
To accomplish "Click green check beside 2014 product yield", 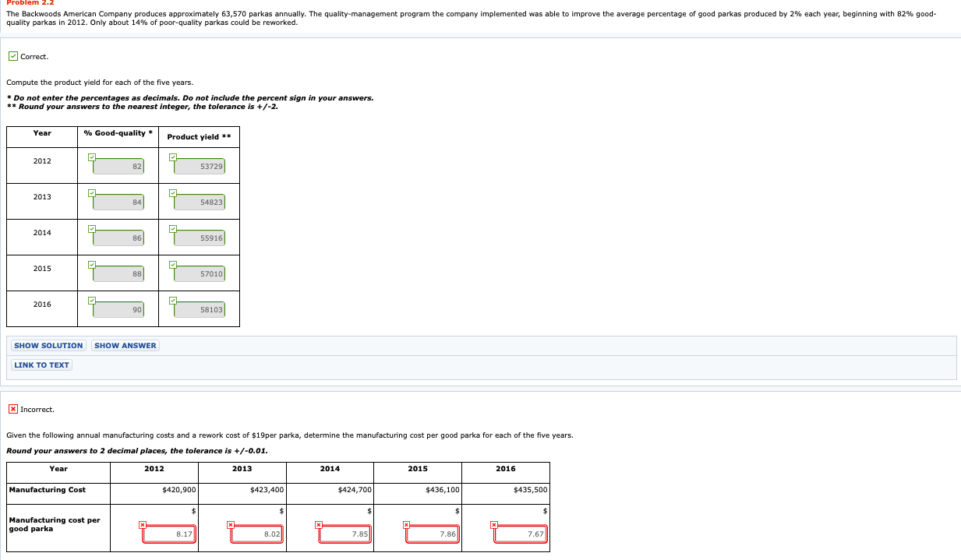I will click(x=173, y=229).
